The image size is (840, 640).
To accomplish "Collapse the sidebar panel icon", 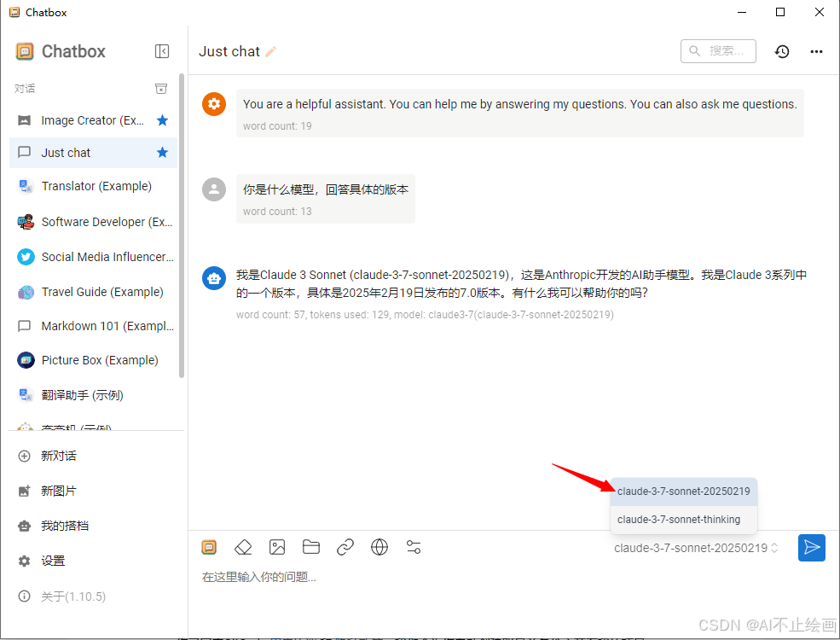I will coord(162,51).
